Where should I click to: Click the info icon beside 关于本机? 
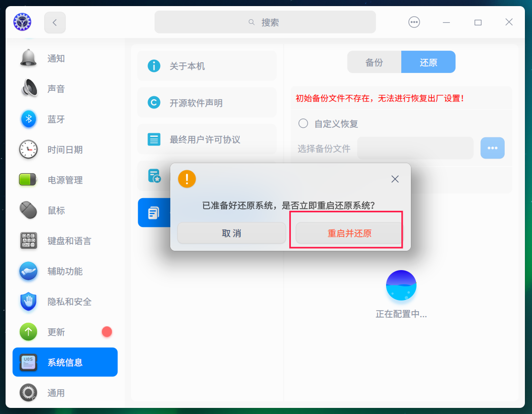click(x=154, y=65)
